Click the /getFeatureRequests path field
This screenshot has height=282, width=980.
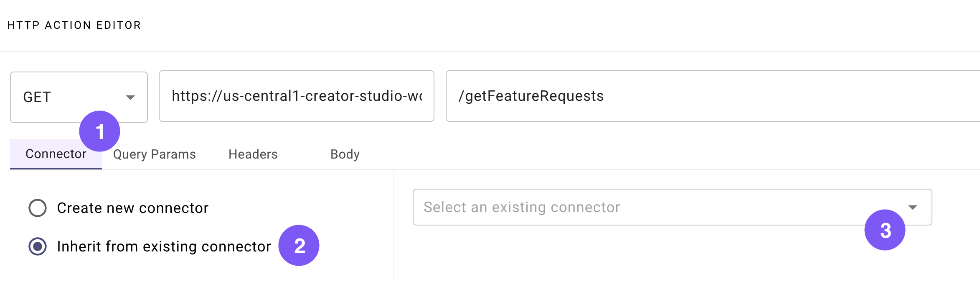coord(710,96)
